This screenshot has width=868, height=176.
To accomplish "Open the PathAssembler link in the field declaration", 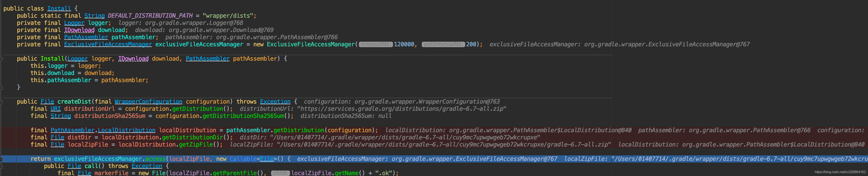I will (86, 37).
